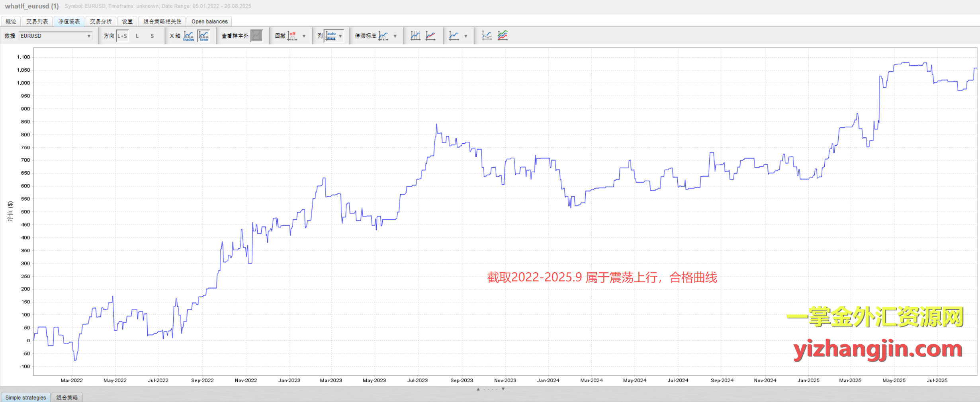
Task: Click the vertical bars chart icon
Action: click(415, 36)
